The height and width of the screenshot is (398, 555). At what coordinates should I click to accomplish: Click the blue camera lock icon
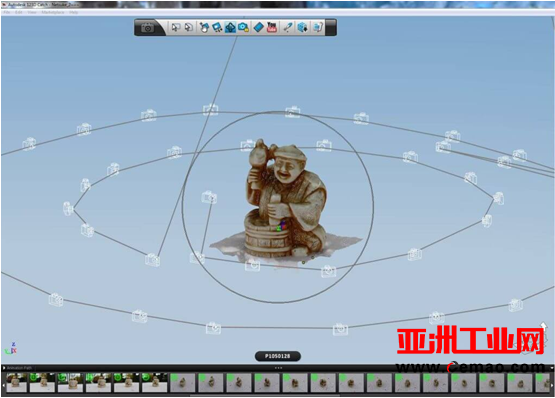pos(243,27)
